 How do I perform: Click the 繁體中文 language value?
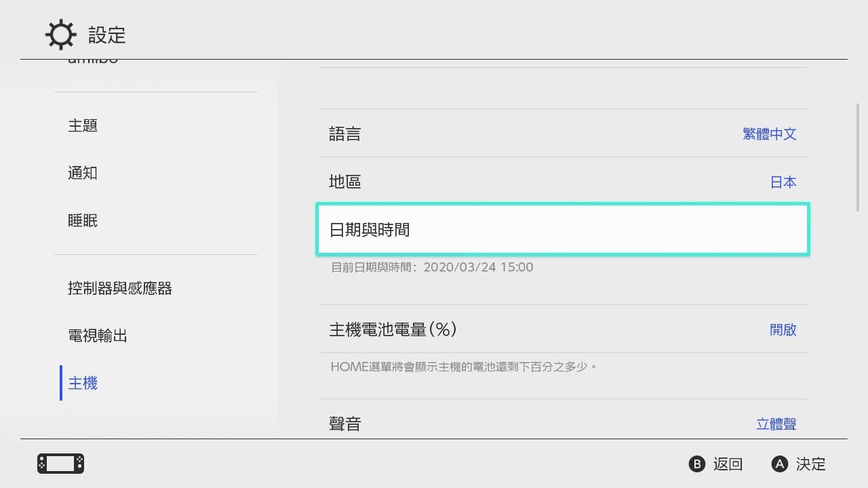coord(769,134)
